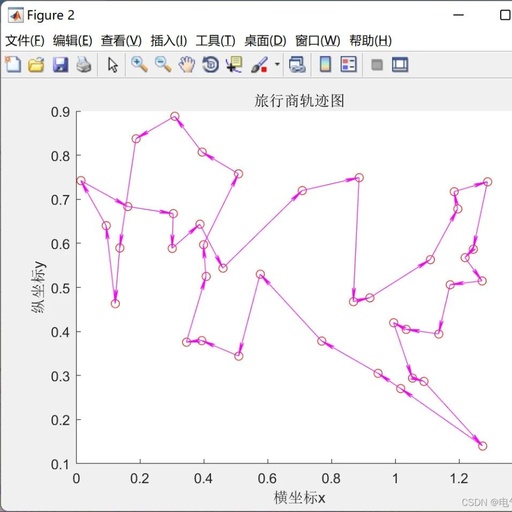Open the 桌面(D) menu
The image size is (512, 512).
[x=265, y=41]
